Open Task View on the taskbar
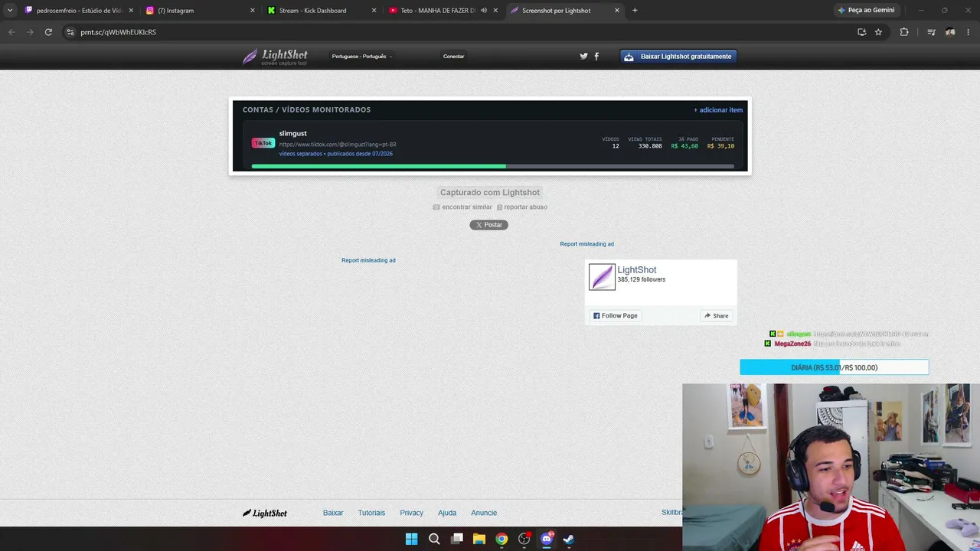The width and height of the screenshot is (980, 551). 457,539
